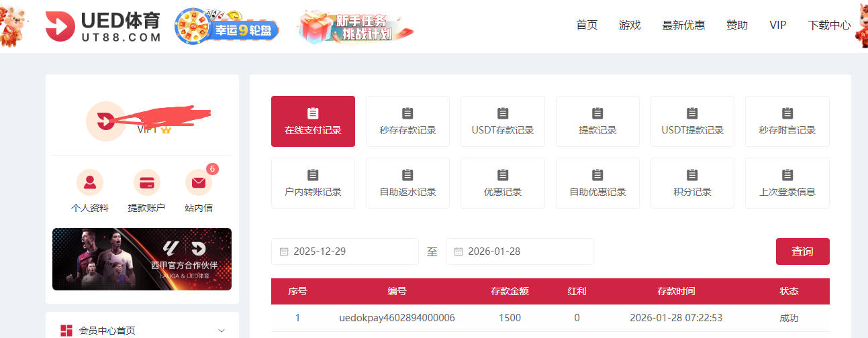Open the 上次登录信息 tab

pyautogui.click(x=787, y=182)
